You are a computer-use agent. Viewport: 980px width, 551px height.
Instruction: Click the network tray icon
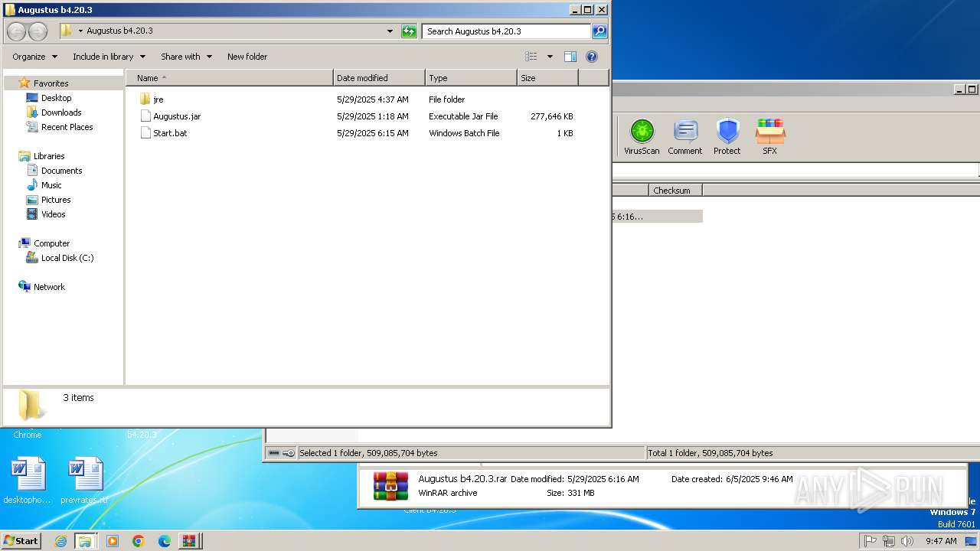coord(889,541)
